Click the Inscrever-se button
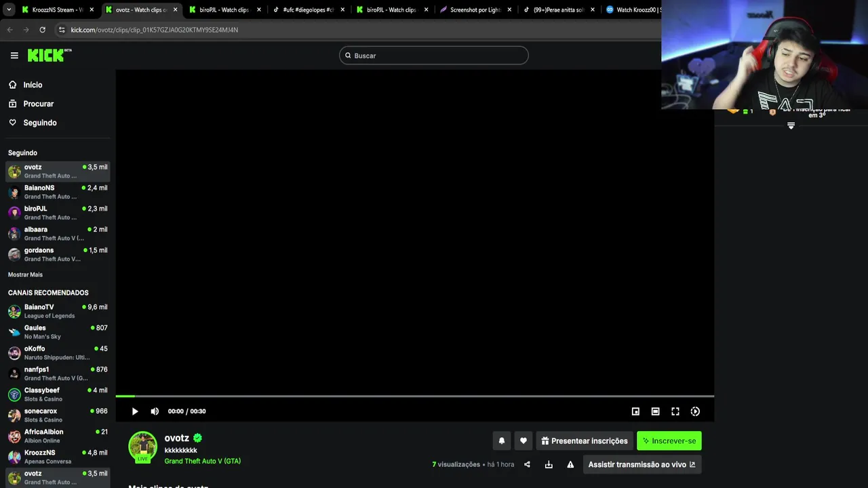 [x=669, y=441]
